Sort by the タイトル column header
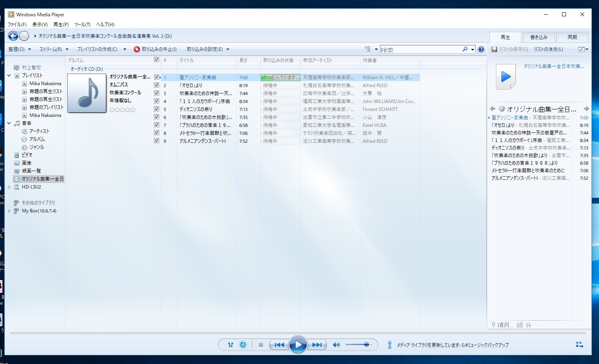The width and height of the screenshot is (599, 364). [x=207, y=60]
